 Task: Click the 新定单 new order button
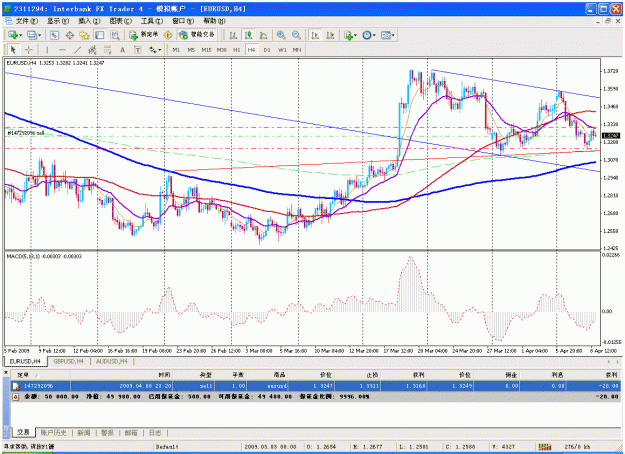pos(144,35)
